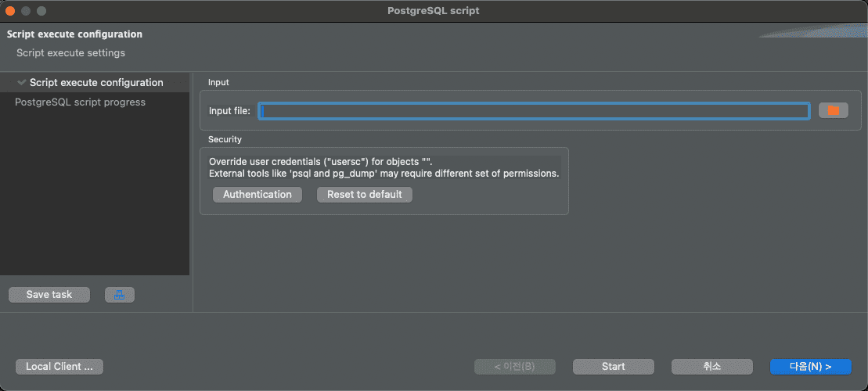The width and height of the screenshot is (868, 391).
Task: Cancel with the 취소 button
Action: [x=712, y=367]
